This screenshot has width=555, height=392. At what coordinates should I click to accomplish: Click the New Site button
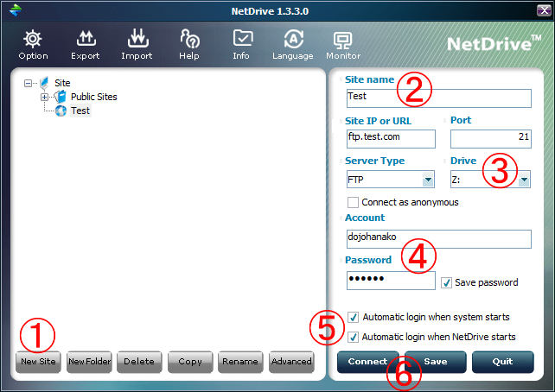coord(38,362)
